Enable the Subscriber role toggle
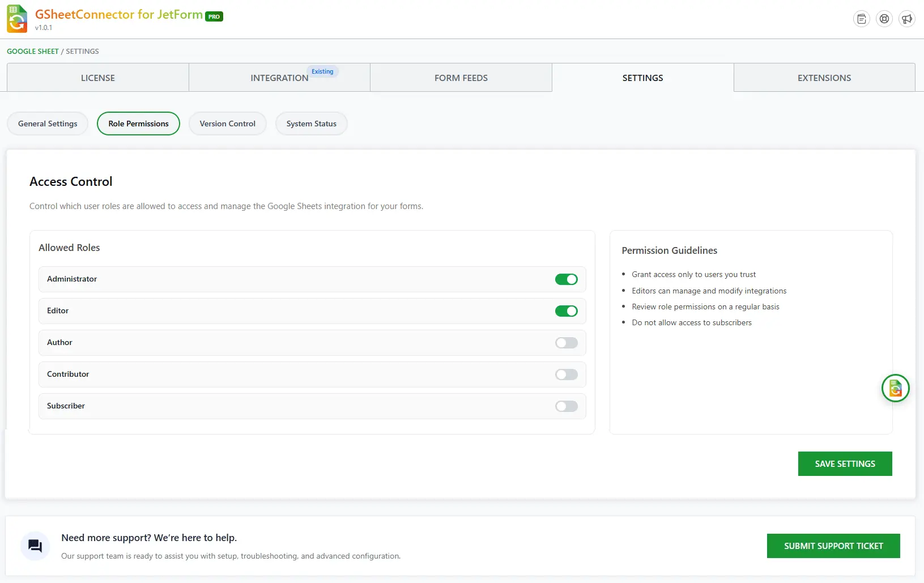 click(566, 406)
